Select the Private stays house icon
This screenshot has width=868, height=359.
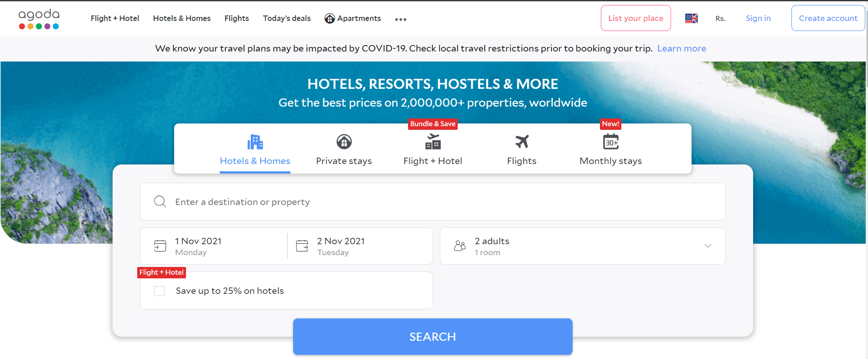click(x=344, y=142)
